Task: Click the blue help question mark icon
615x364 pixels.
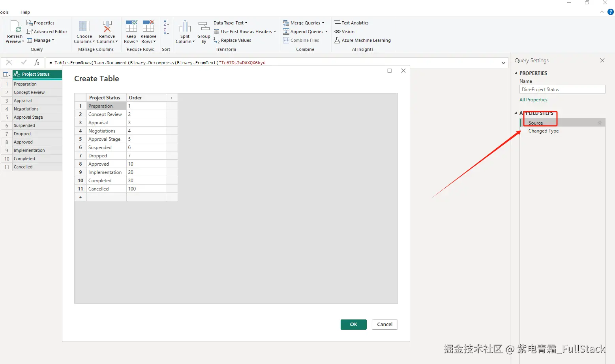Action: [x=610, y=12]
